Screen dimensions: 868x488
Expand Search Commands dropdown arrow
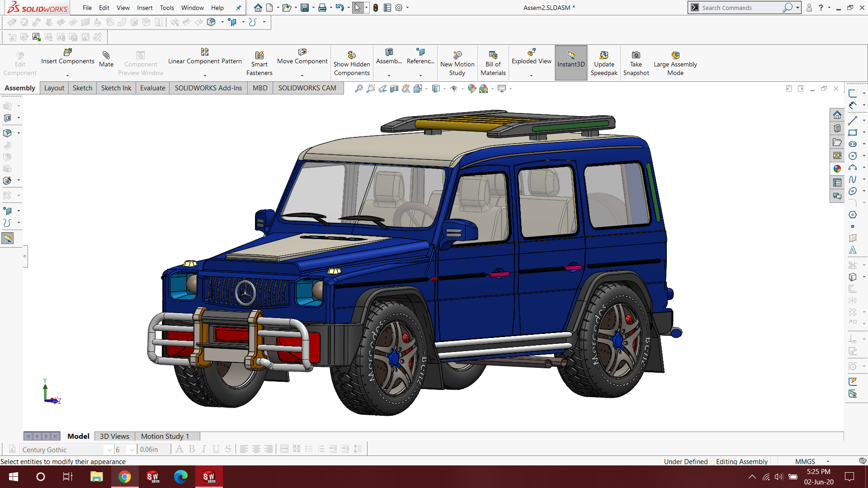[x=797, y=8]
